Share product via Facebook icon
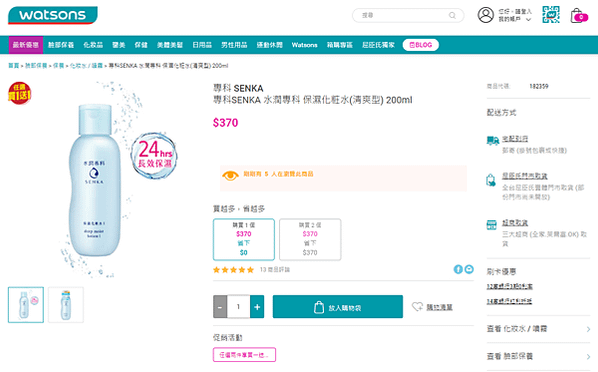598x372 pixels. pos(458,269)
